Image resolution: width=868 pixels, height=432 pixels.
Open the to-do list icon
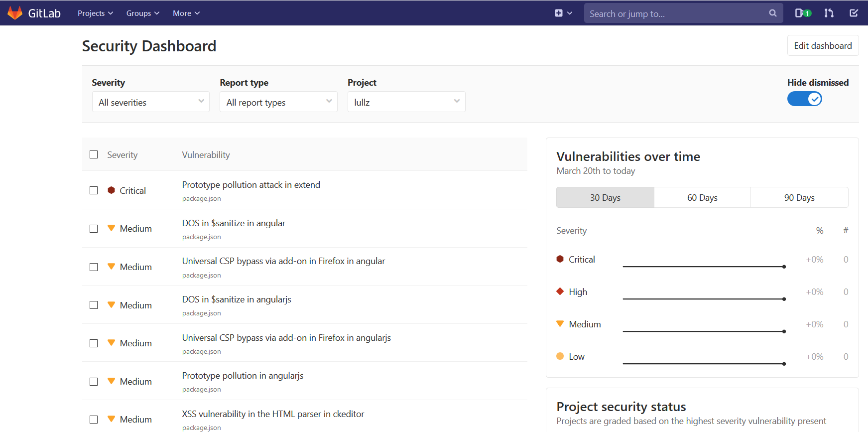point(854,13)
